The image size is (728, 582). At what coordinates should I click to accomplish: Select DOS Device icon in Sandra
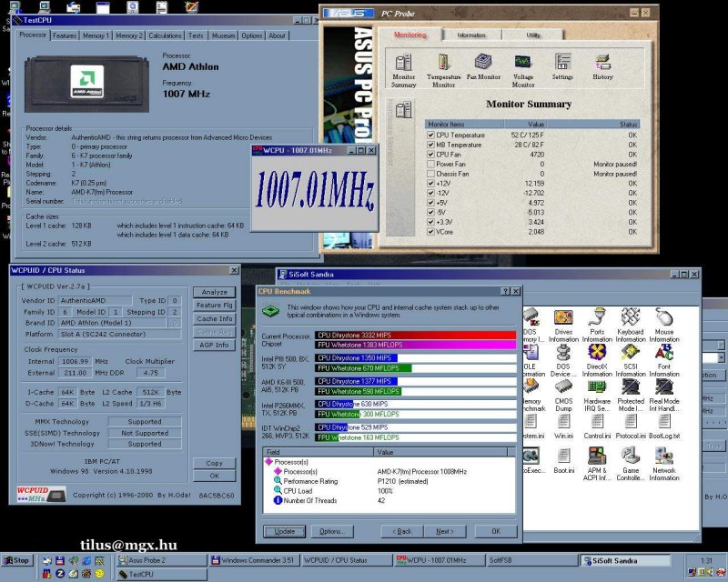point(563,361)
